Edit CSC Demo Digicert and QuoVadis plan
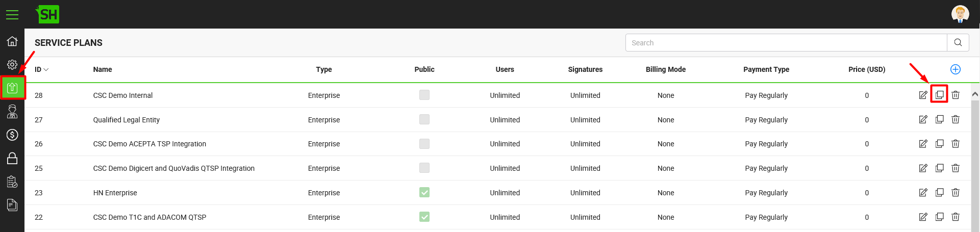980x232 pixels. tap(923, 168)
